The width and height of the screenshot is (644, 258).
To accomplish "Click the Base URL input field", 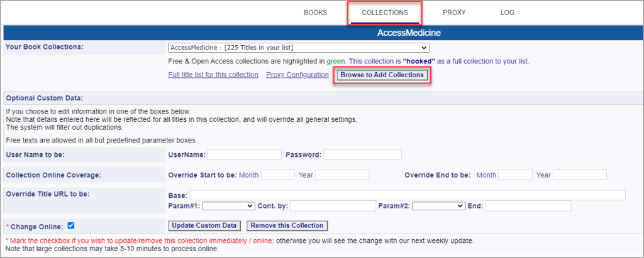I will coord(408,195).
